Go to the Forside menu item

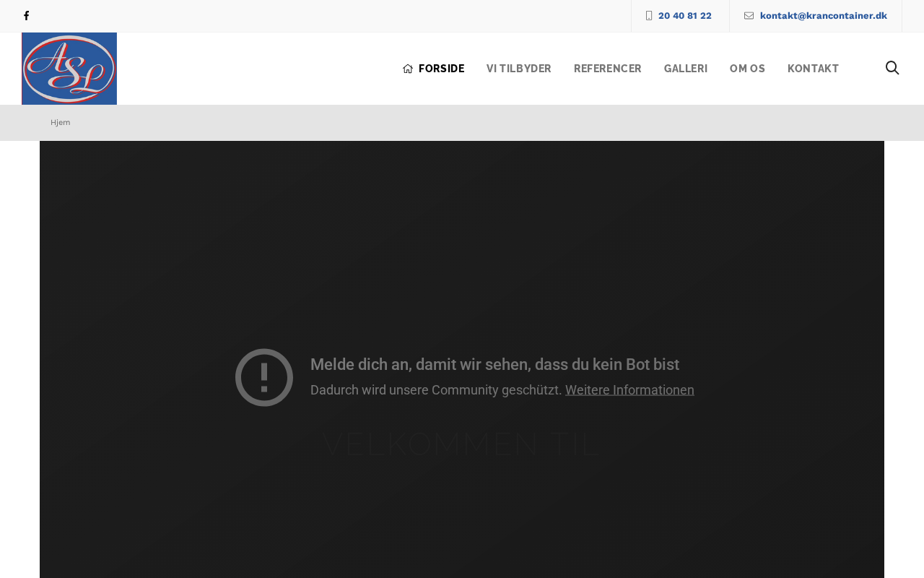pyautogui.click(x=441, y=69)
